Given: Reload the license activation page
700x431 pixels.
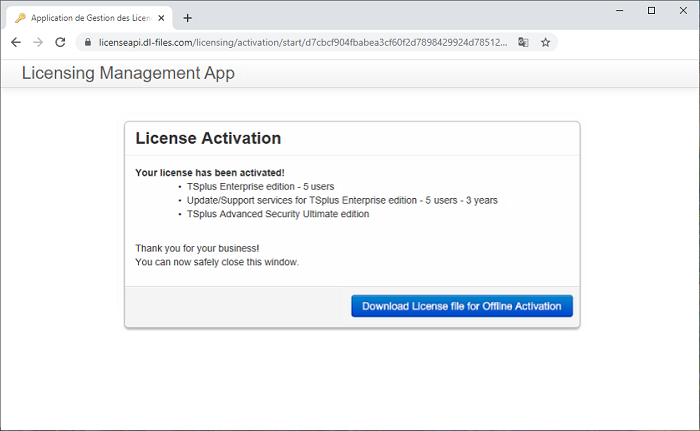Looking at the screenshot, I should [x=60, y=42].
